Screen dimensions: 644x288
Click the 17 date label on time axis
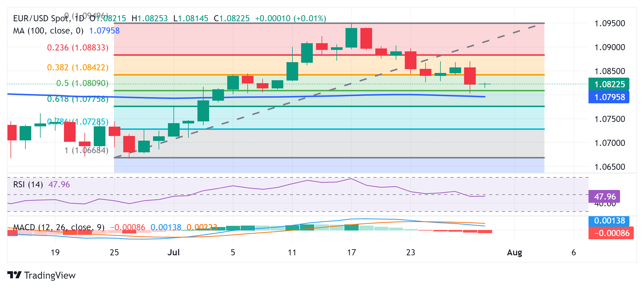(x=351, y=252)
